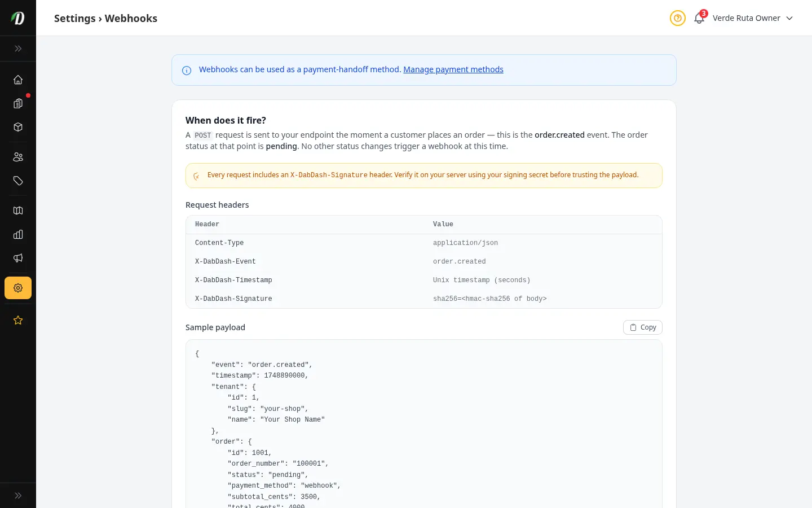The height and width of the screenshot is (508, 812).
Task: Open the bar chart analytics icon
Action: 18,234
